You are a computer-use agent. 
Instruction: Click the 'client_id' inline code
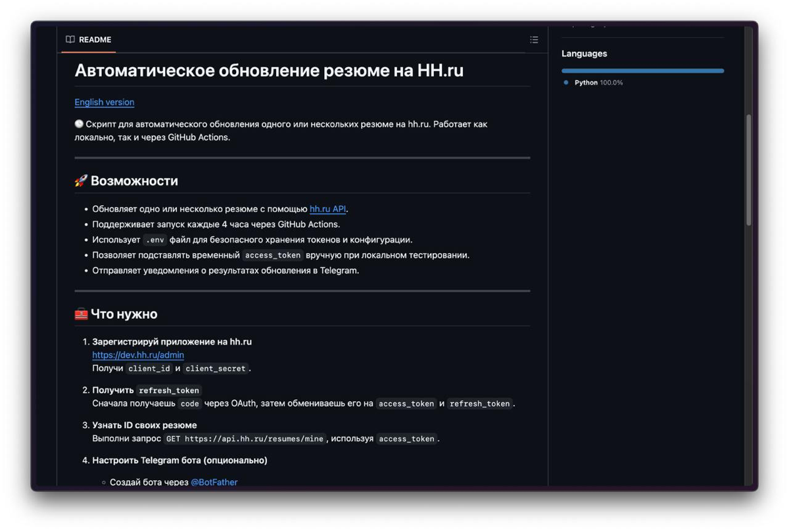(x=149, y=368)
